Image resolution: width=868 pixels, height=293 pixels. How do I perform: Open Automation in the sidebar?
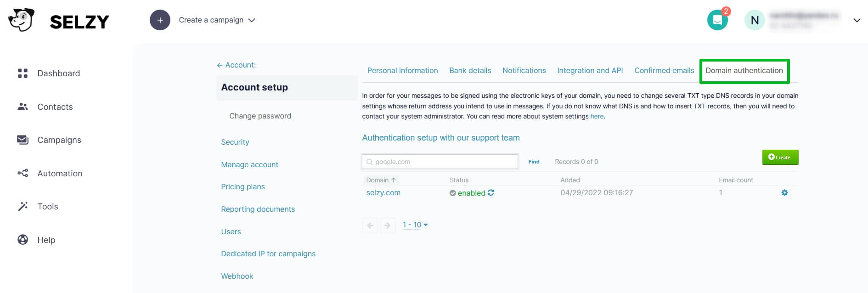pos(60,174)
